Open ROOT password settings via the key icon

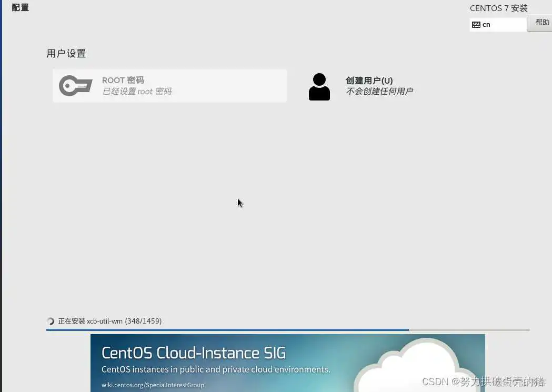75,85
